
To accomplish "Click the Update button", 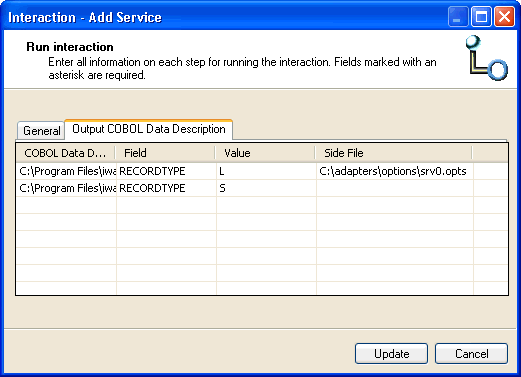I will tap(391, 354).
